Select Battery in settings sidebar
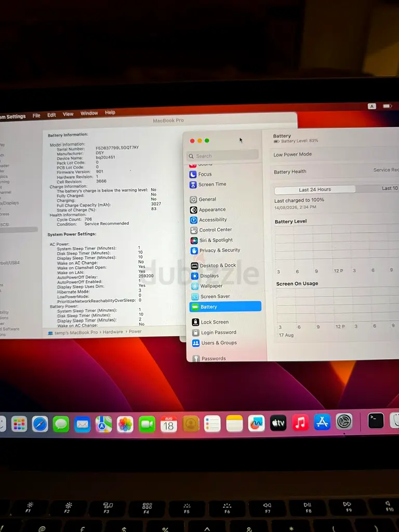399x532 pixels. point(225,307)
